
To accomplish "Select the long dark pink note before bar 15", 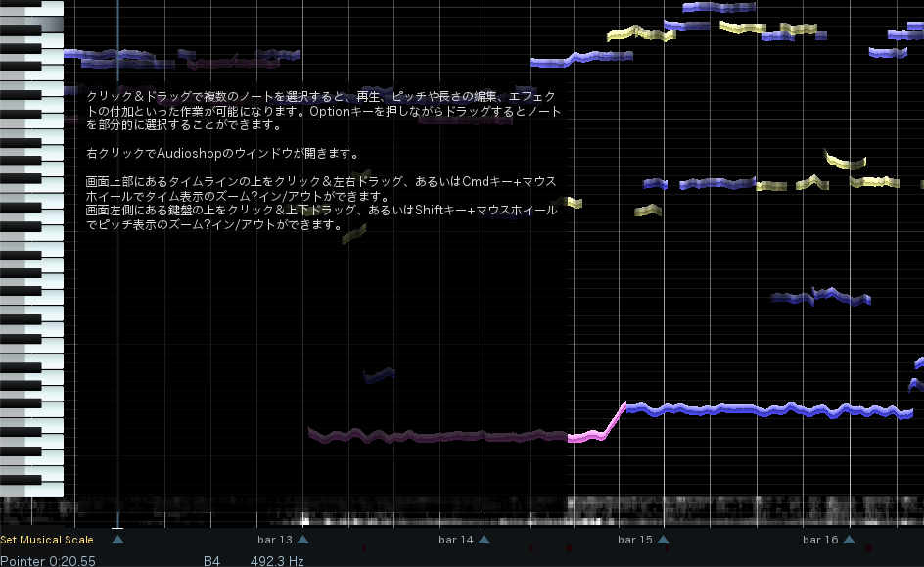I will [438, 436].
